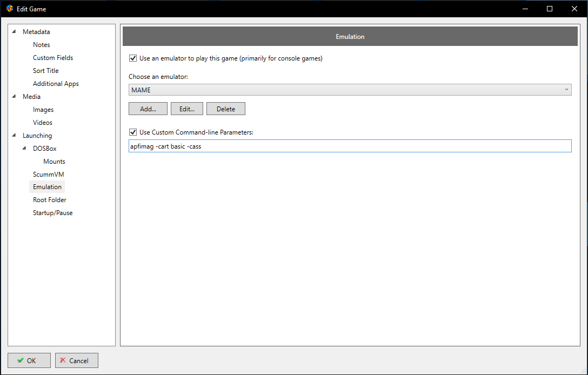Collapse the Media tree node arrow
The width and height of the screenshot is (588, 375).
pos(14,96)
